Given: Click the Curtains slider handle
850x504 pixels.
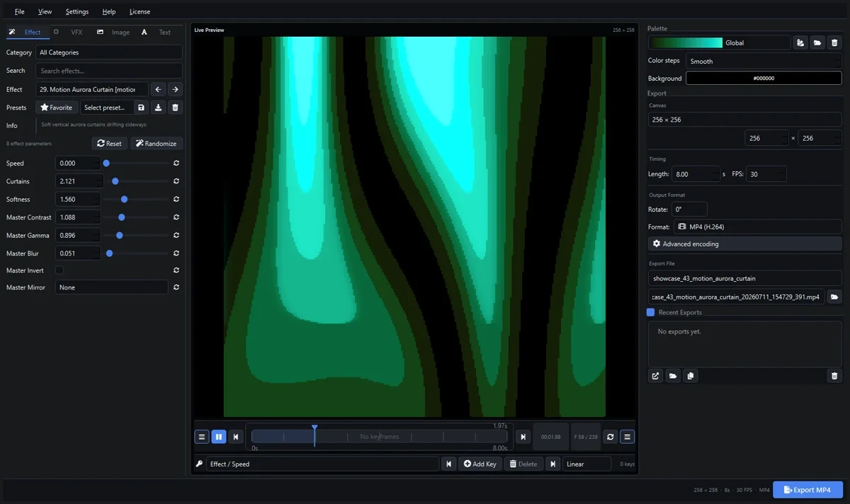Looking at the screenshot, I should 115,181.
